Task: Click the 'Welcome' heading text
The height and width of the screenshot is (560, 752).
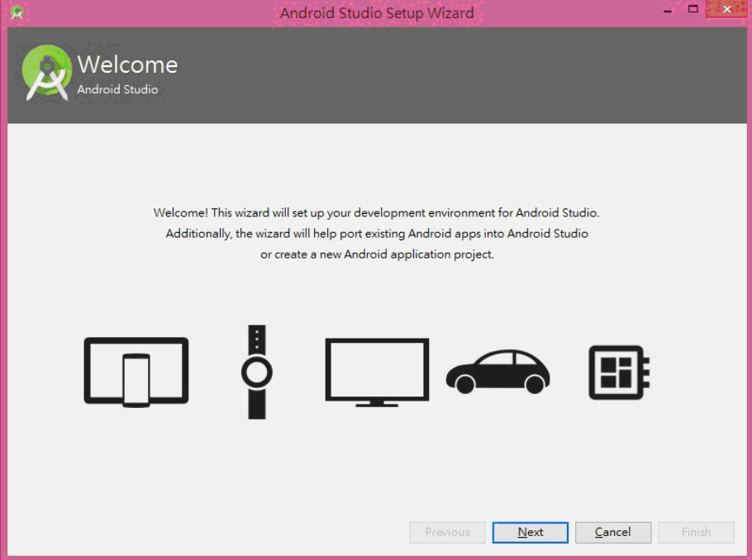Action: [x=127, y=64]
